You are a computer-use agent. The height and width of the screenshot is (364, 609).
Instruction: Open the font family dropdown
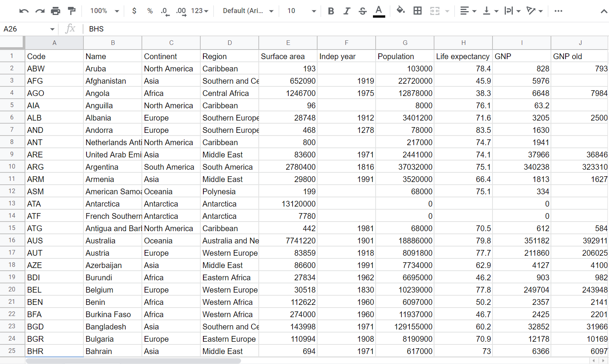(248, 11)
